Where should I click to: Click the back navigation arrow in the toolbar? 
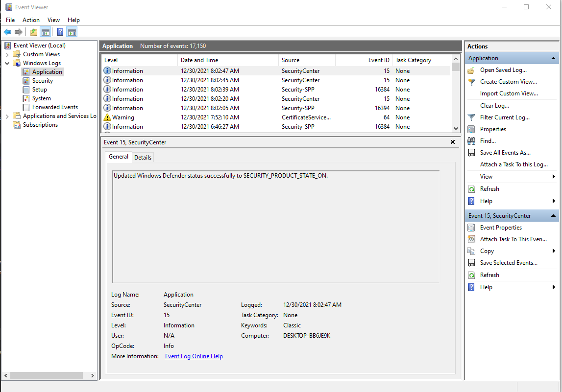click(7, 31)
